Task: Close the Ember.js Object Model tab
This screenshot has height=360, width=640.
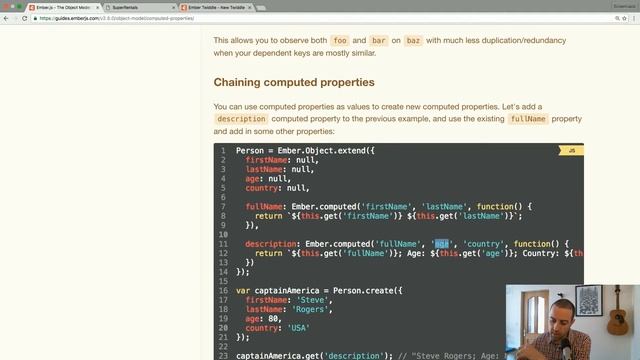Action: pos(98,7)
